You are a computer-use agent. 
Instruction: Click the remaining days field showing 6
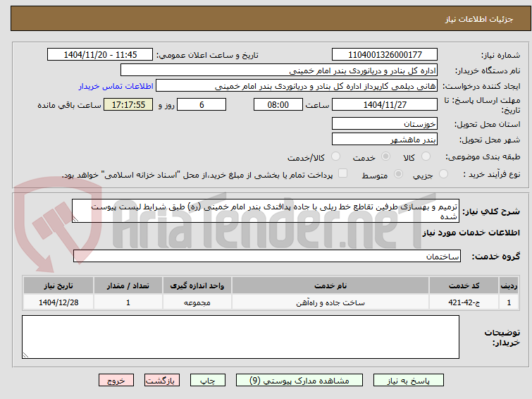click(202, 104)
